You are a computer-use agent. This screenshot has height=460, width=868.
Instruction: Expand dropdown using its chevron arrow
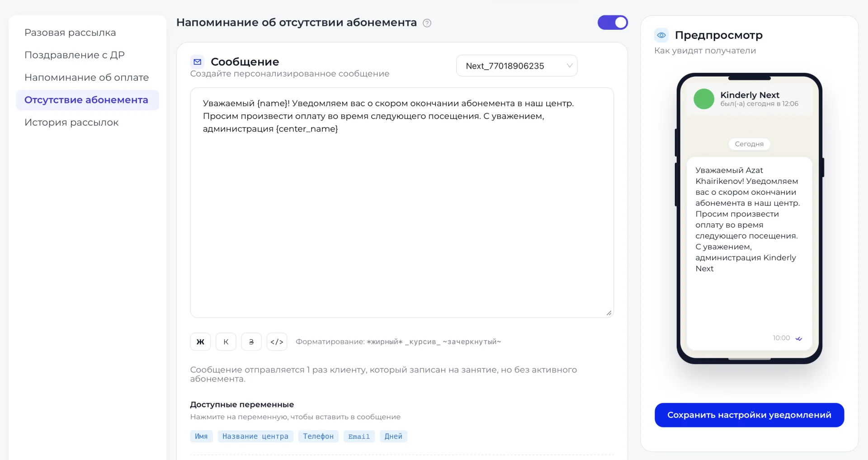(570, 66)
